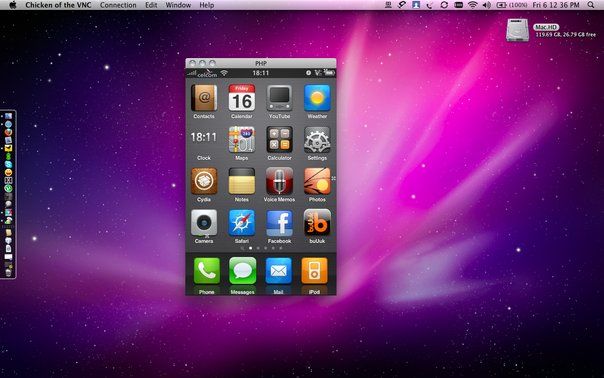The height and width of the screenshot is (378, 604).
Task: Launch the Calculator app
Action: [279, 139]
